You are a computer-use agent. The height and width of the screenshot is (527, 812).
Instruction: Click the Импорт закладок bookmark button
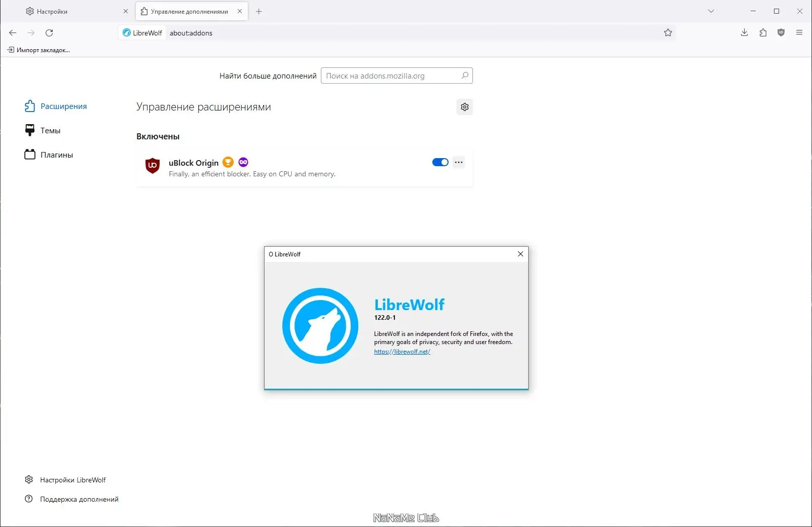click(x=39, y=50)
